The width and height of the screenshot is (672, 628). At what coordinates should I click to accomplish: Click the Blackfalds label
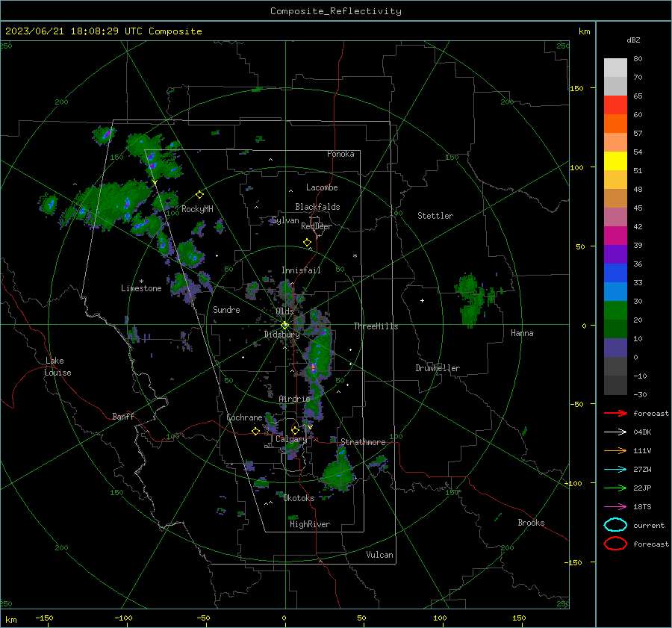(317, 207)
